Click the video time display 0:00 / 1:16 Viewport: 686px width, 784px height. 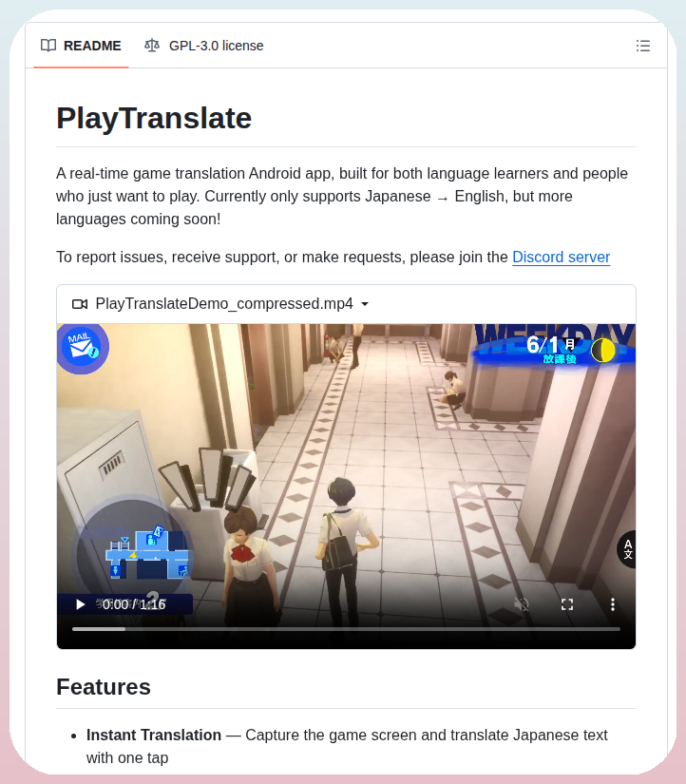[x=134, y=604]
